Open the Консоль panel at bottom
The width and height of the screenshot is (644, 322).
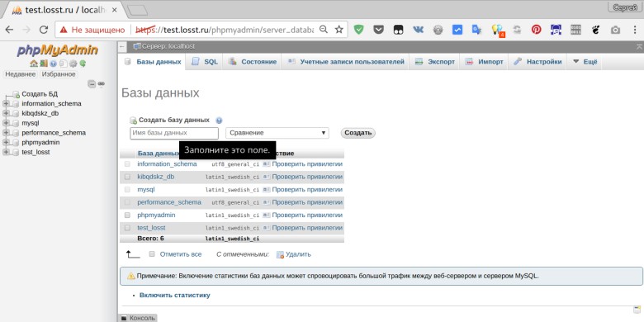(x=138, y=318)
